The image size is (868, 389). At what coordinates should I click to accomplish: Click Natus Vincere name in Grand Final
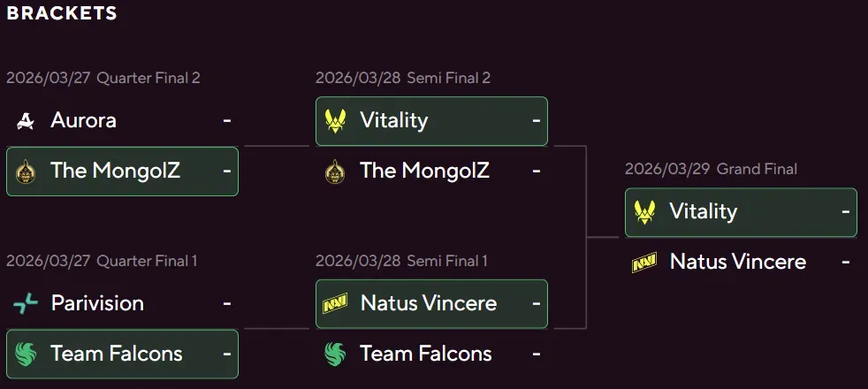tap(738, 263)
